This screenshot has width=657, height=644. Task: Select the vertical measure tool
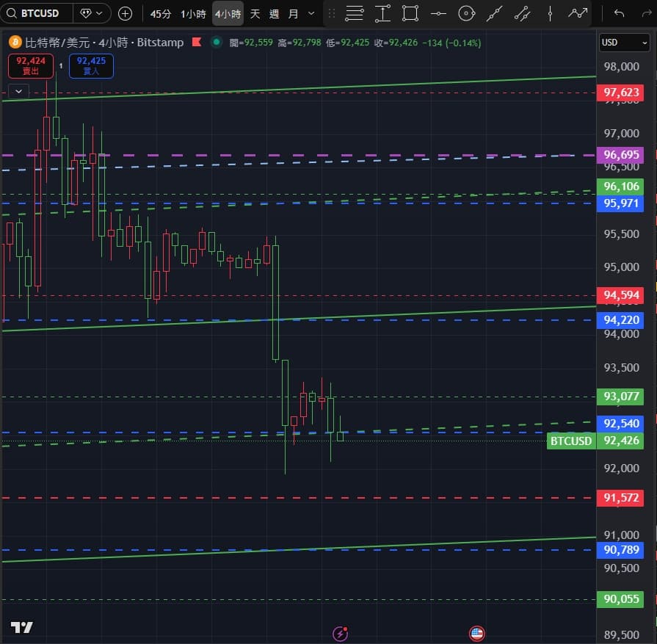pos(382,13)
